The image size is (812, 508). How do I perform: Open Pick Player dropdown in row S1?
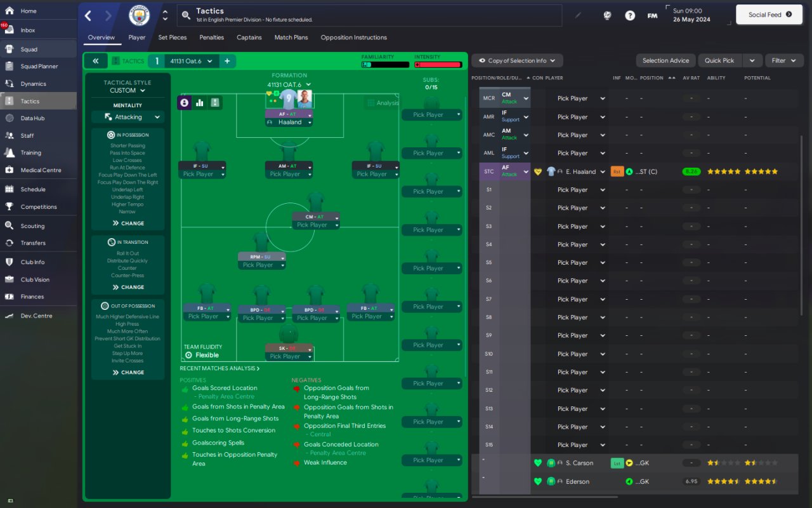[581, 190]
